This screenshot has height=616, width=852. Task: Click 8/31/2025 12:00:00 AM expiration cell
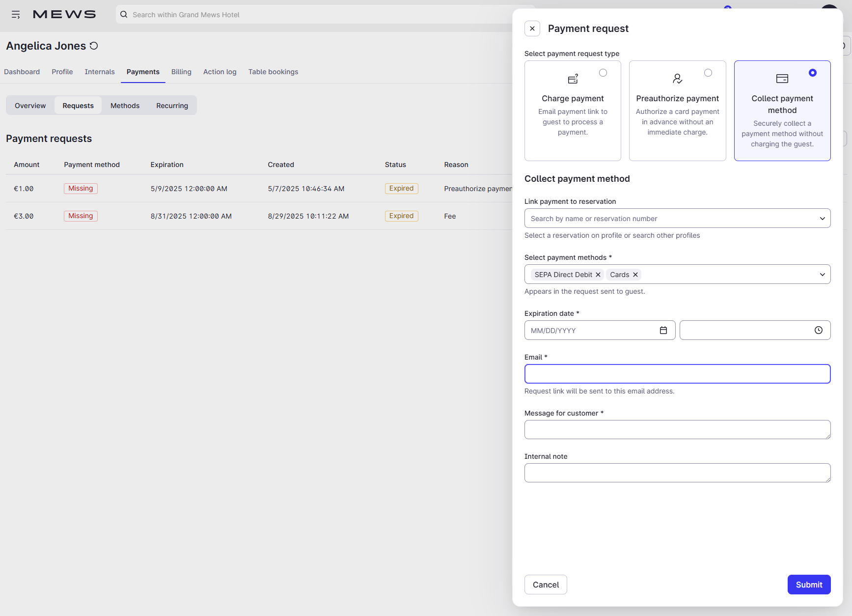pos(191,216)
